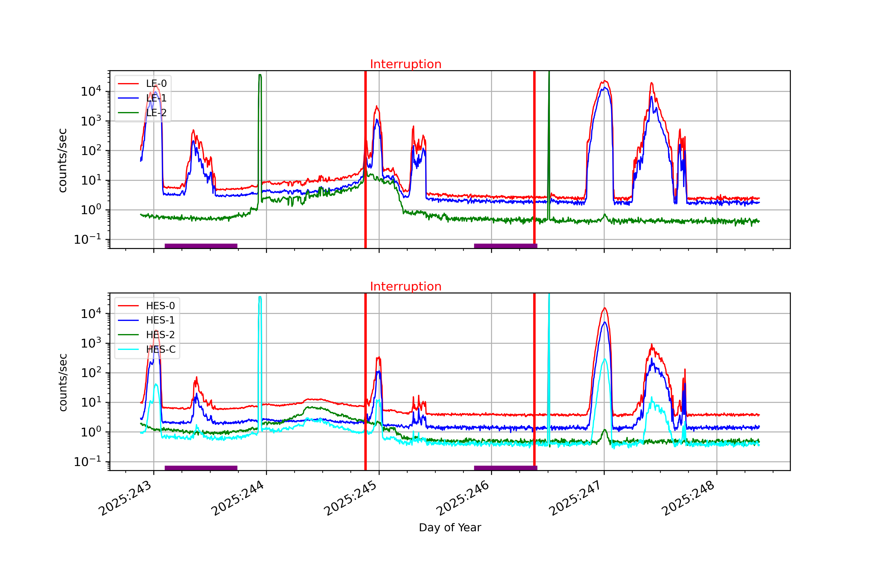Click the top plot counts/sec y-axis label
This screenshot has height=588, width=878.
63,161
